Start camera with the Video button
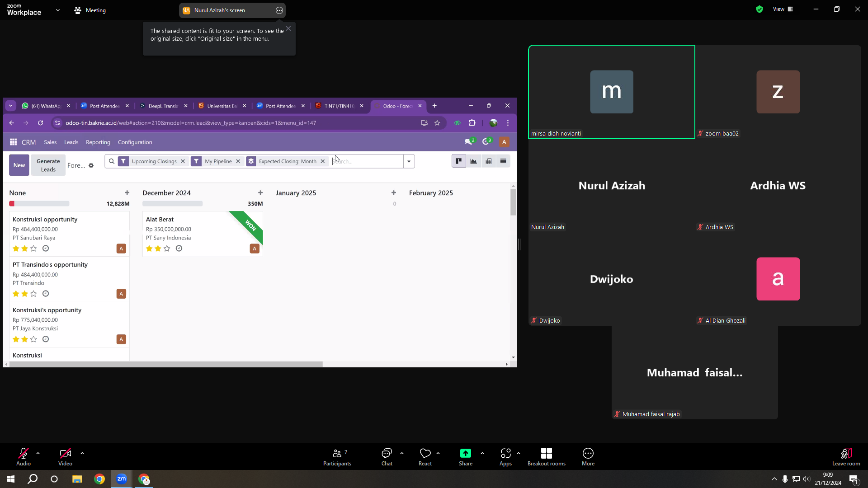 (x=65, y=456)
